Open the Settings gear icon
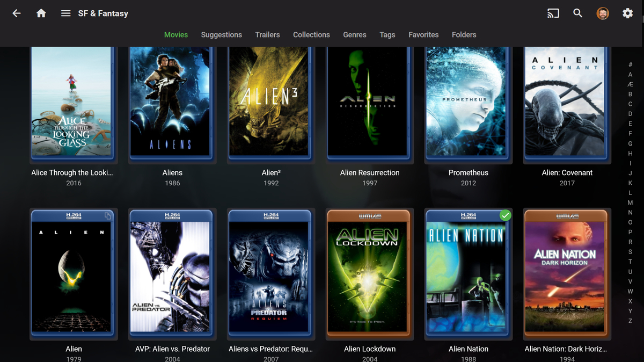Image resolution: width=644 pixels, height=362 pixels. tap(627, 13)
